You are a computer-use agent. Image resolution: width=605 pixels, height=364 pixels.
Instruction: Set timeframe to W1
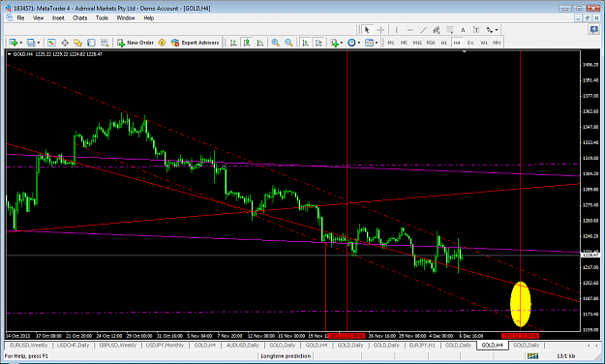(484, 43)
